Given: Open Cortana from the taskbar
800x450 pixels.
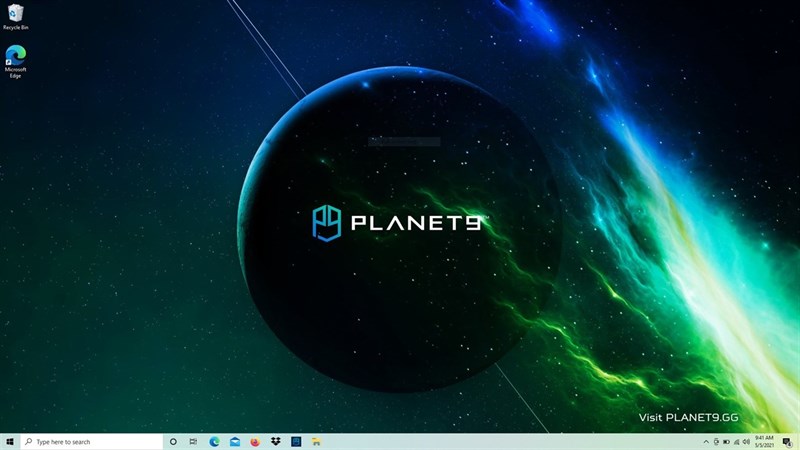Looking at the screenshot, I should (173, 442).
